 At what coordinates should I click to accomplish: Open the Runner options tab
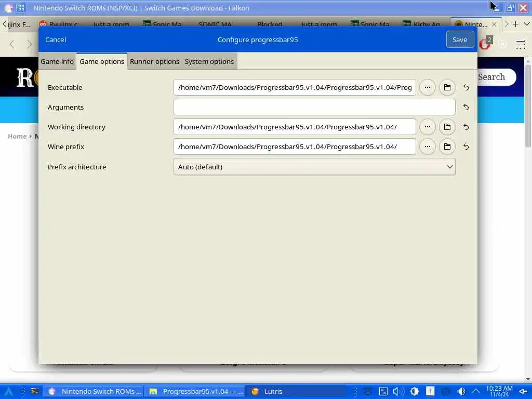pyautogui.click(x=154, y=61)
